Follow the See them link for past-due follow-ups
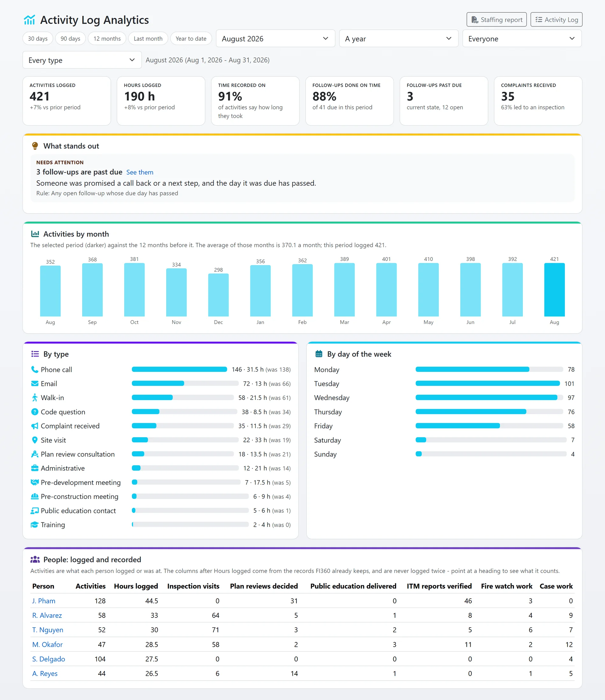 139,172
